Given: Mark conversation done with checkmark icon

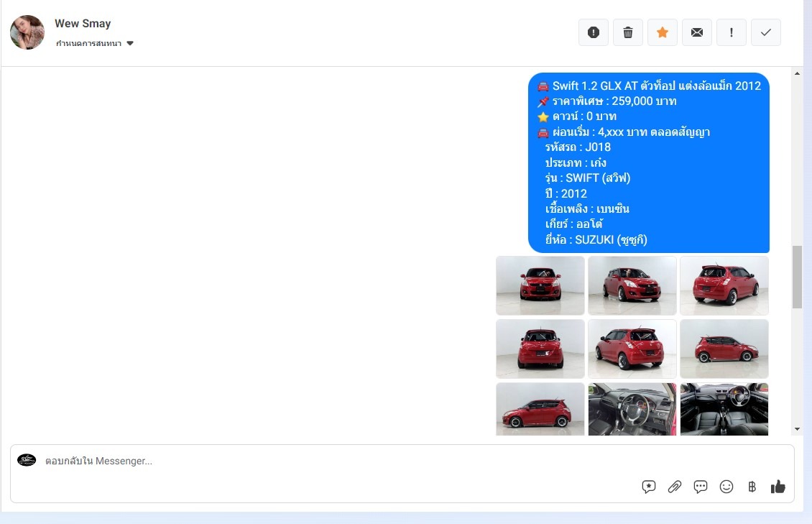Looking at the screenshot, I should point(766,32).
